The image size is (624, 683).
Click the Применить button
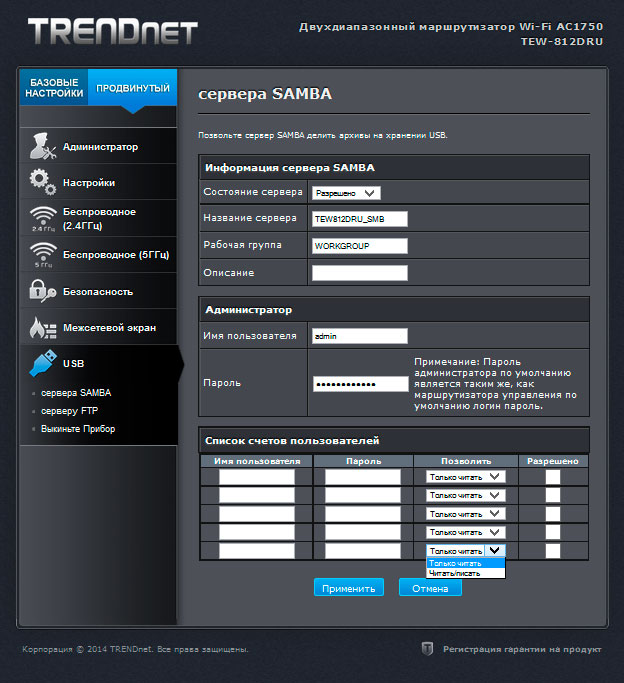pyautogui.click(x=349, y=588)
